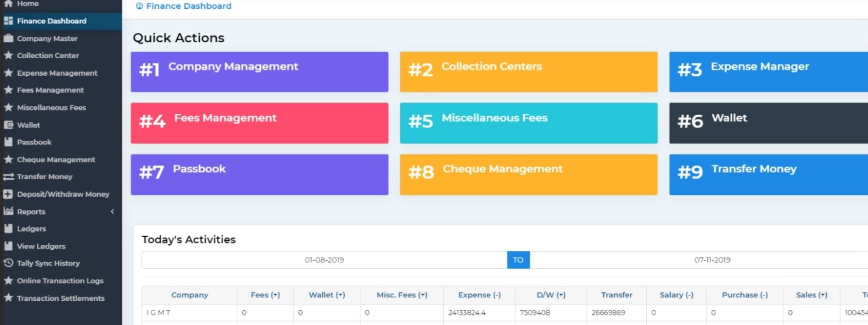This screenshot has height=325, width=868.
Task: Click the star icon beside Online Transaction Logs
Action: point(8,281)
